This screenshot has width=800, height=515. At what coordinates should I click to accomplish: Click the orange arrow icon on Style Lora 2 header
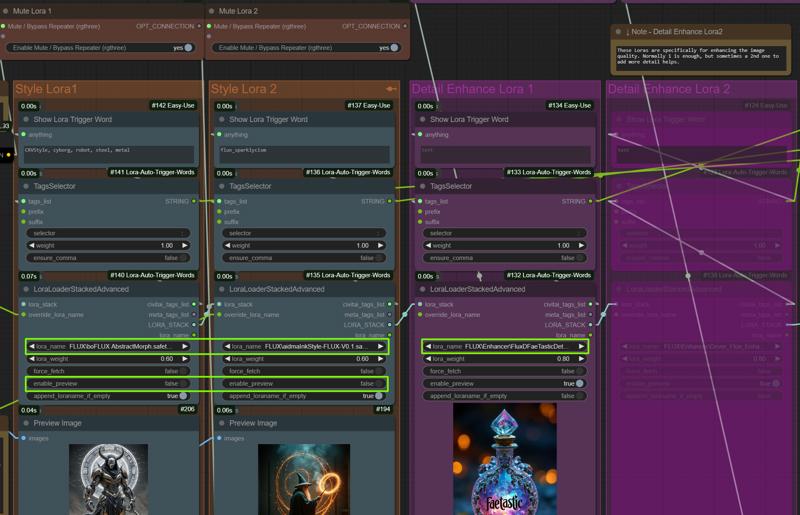click(x=391, y=89)
